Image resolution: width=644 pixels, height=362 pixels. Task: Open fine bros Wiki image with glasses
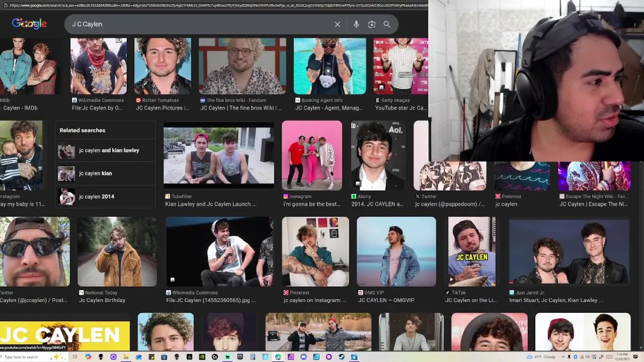click(x=243, y=66)
